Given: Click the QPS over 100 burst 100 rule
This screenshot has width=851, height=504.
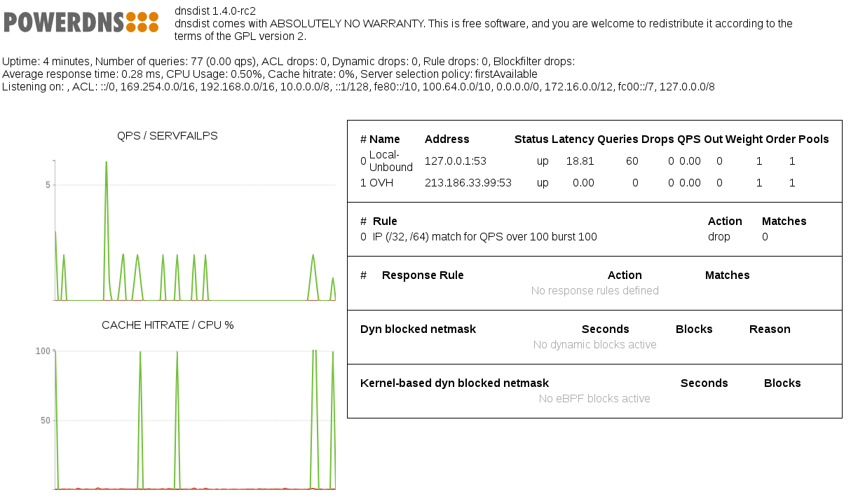Looking at the screenshot, I should 484,237.
